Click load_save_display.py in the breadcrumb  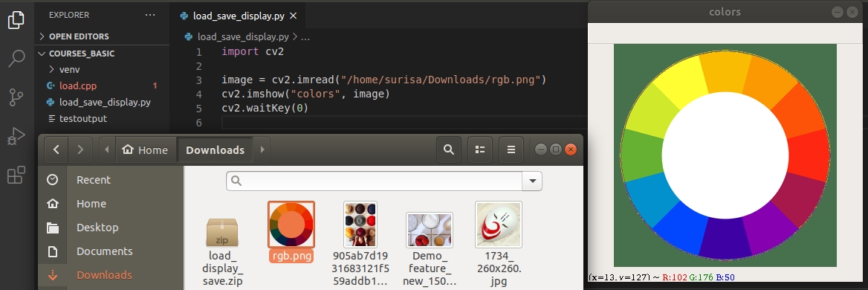pyautogui.click(x=243, y=37)
